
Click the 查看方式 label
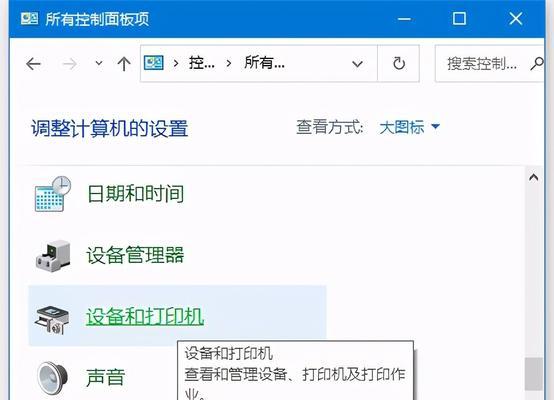point(329,127)
